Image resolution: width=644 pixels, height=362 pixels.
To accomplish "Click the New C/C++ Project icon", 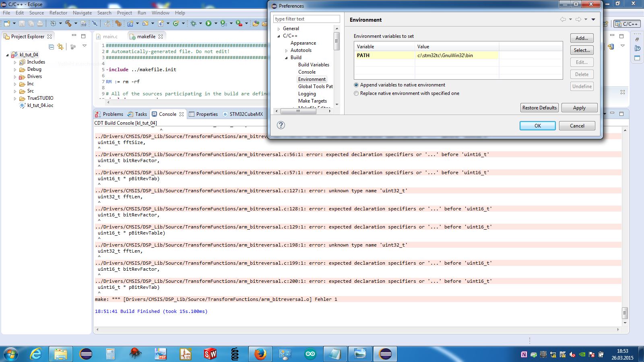I will [x=130, y=23].
